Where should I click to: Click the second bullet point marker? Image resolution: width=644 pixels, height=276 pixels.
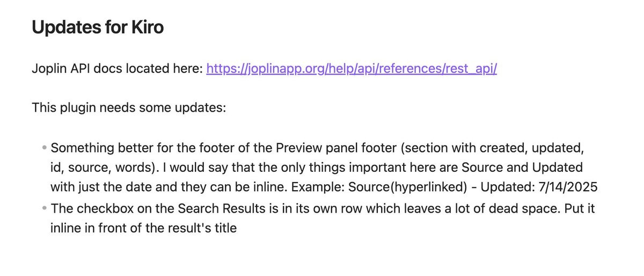45,208
